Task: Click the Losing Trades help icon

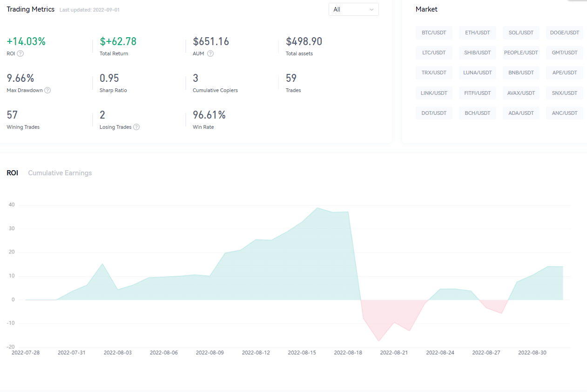Action: pyautogui.click(x=136, y=127)
